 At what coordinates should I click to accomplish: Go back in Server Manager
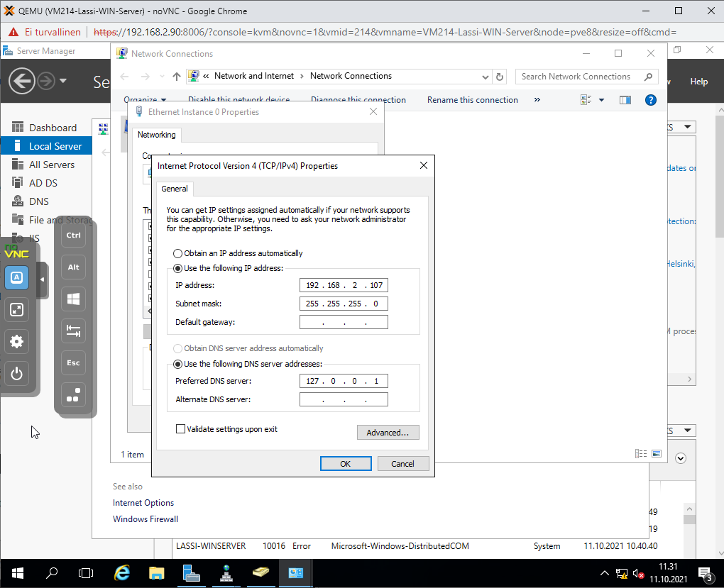(x=22, y=82)
